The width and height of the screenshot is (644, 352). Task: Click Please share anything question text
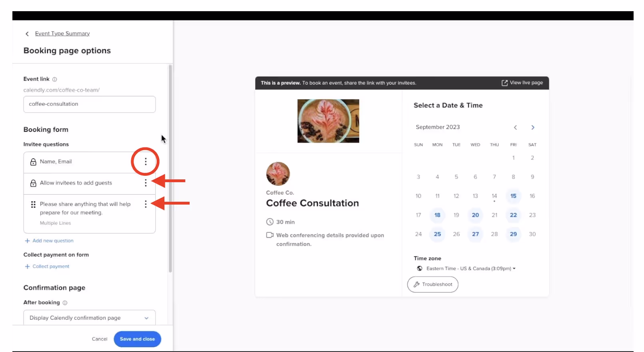(x=85, y=208)
